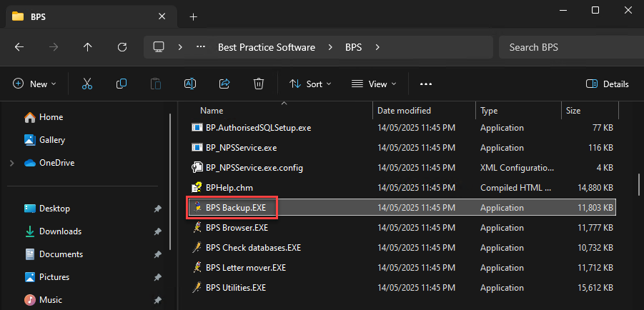Select the BPS Utilities.EXE file name
The height and width of the screenshot is (310, 644).
[x=236, y=288]
